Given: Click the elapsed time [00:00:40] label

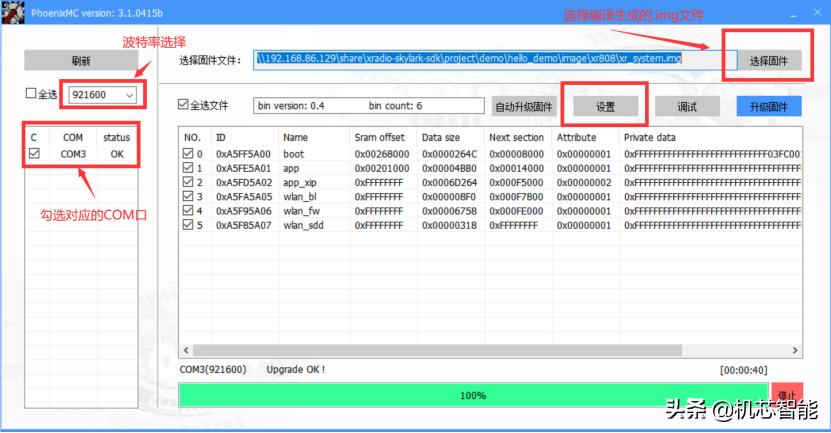Looking at the screenshot, I should (744, 370).
